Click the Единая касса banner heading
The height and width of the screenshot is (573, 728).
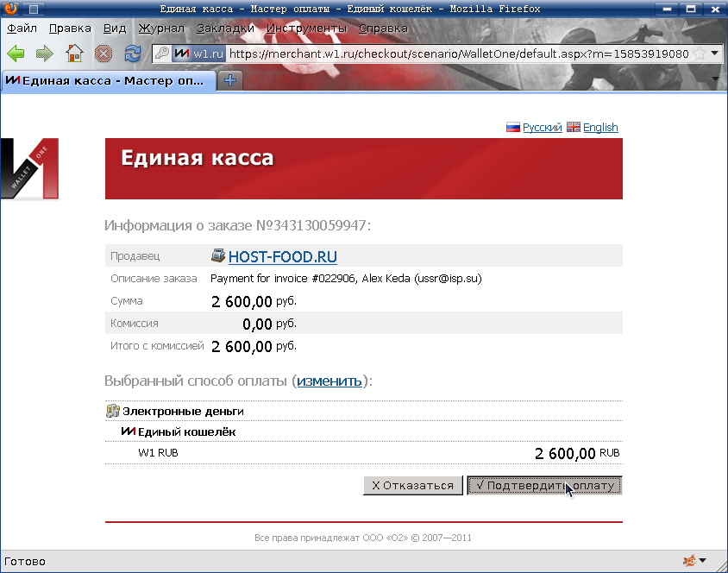pos(198,158)
